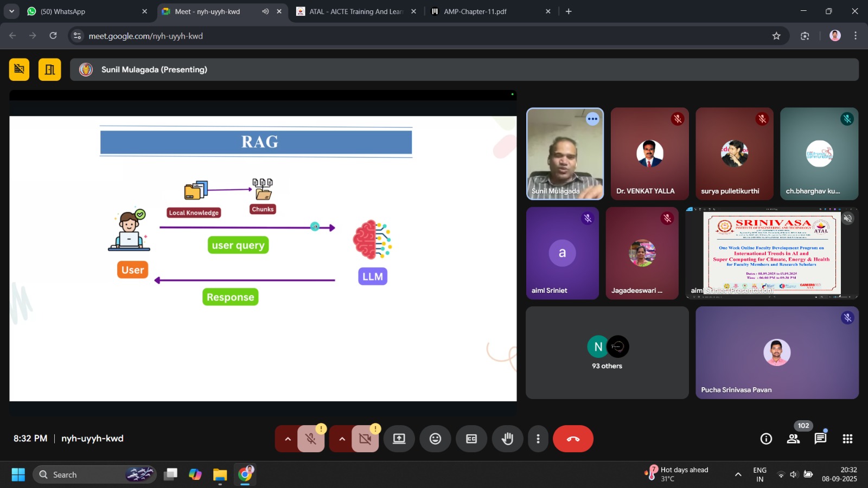Close the AMP-Chapter-11.pdf tab
868x488 pixels.
click(548, 11)
